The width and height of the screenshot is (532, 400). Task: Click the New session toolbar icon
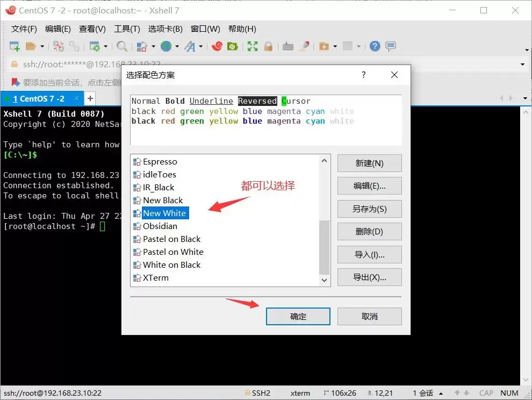click(x=15, y=46)
